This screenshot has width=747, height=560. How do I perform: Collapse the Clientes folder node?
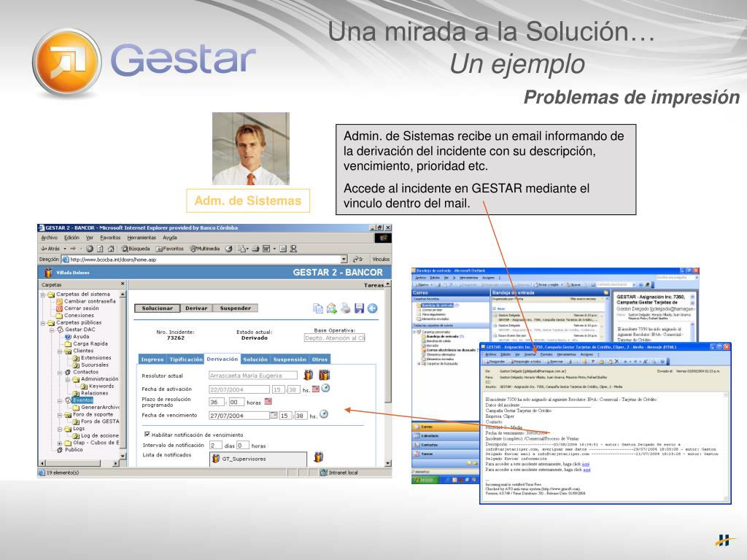click(60, 351)
